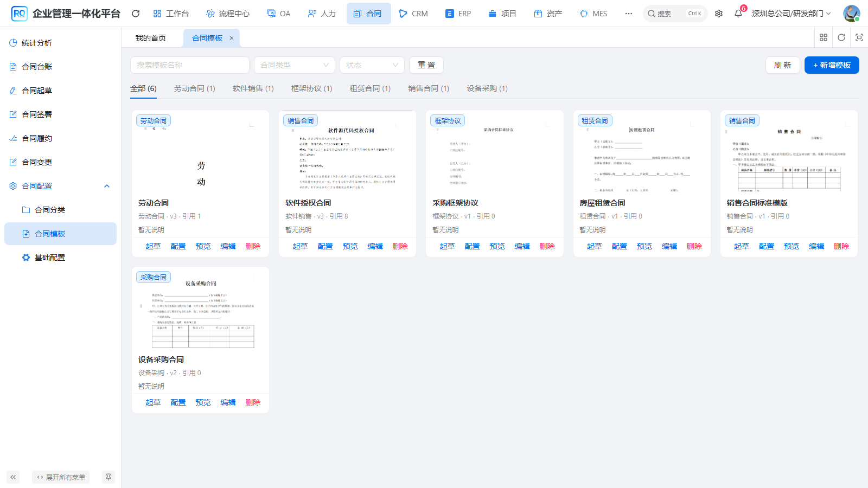Open the 深圳总公司/研发部门 department switcher
The image size is (868, 488).
pyautogui.click(x=791, y=14)
